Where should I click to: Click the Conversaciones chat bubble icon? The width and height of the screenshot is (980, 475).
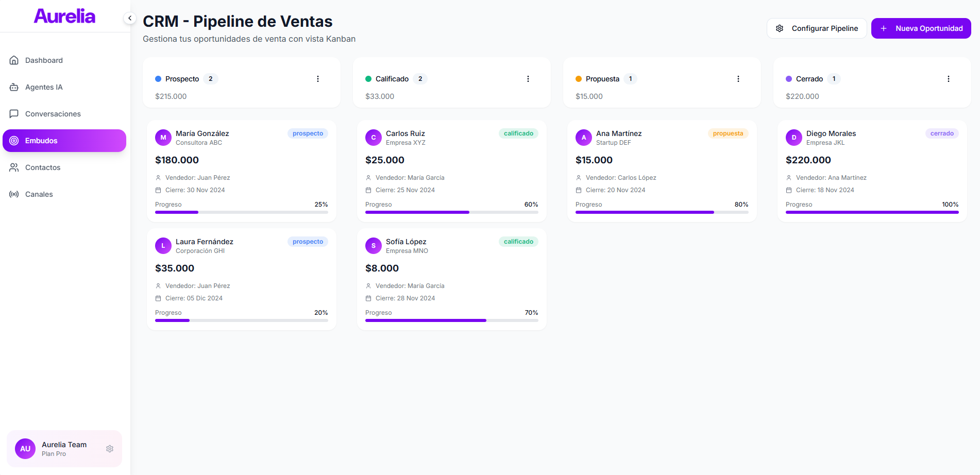tap(14, 114)
